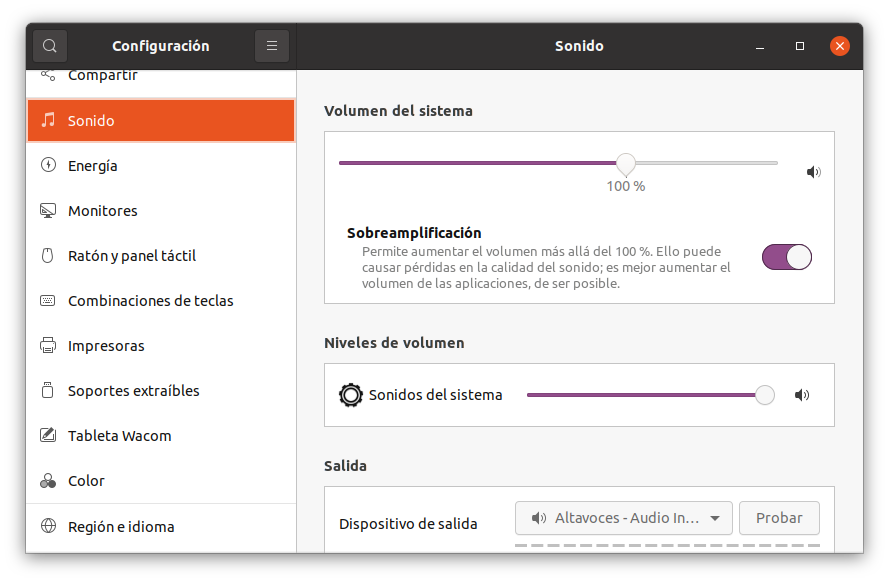889x582 pixels.
Task: Open the Color settings panel
Action: coord(86,481)
